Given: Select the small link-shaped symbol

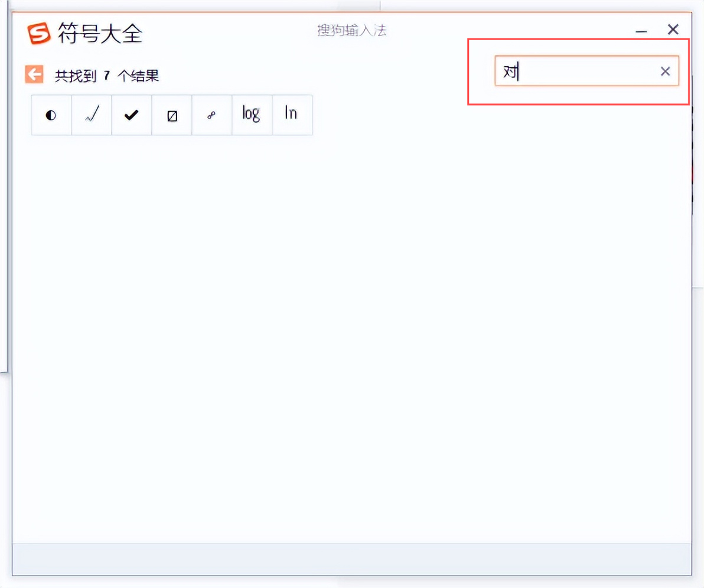Looking at the screenshot, I should click(212, 115).
